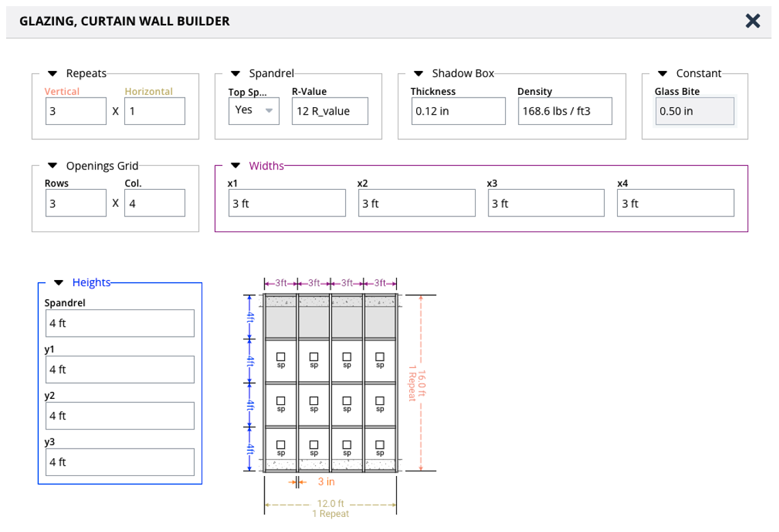Collapse the Openings Grid section
Viewport: 779px width, 532px height.
tap(53, 166)
